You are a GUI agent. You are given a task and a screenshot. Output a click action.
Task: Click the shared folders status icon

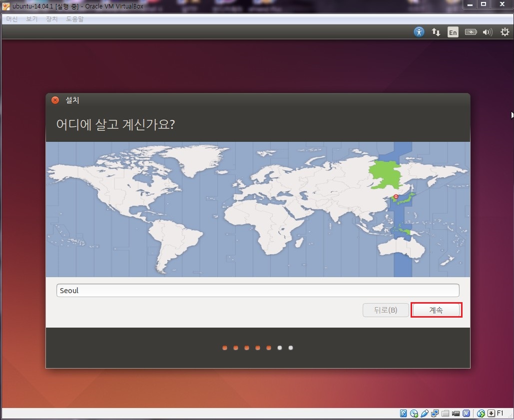(x=446, y=414)
